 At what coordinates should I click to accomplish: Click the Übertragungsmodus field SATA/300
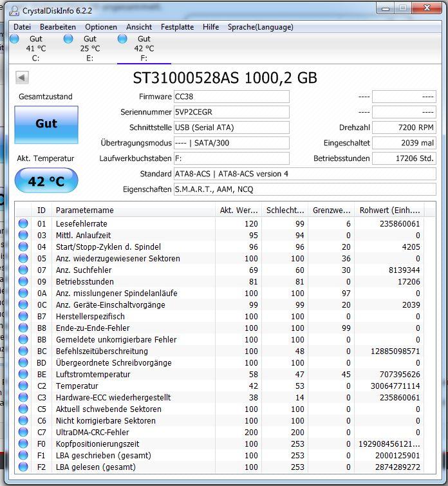tap(232, 143)
